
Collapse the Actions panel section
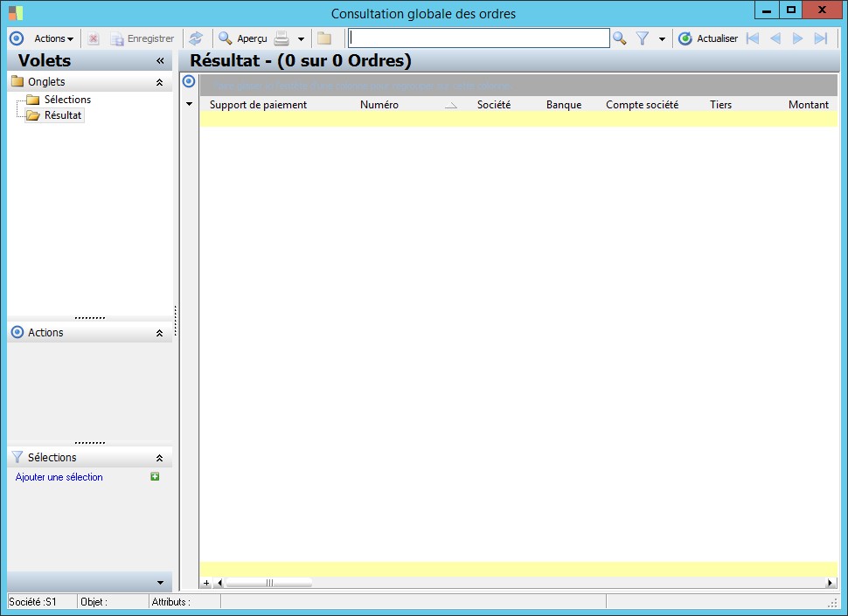(159, 333)
